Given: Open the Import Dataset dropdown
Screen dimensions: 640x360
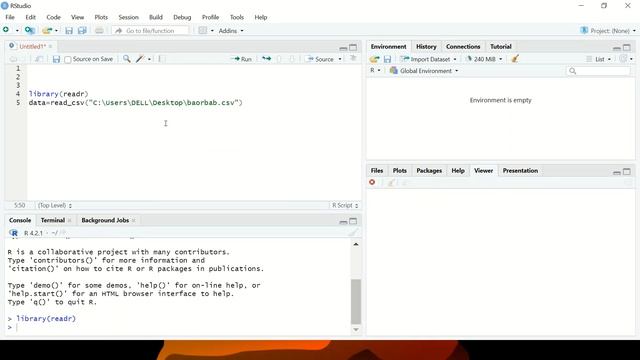Looking at the screenshot, I should point(429,59).
